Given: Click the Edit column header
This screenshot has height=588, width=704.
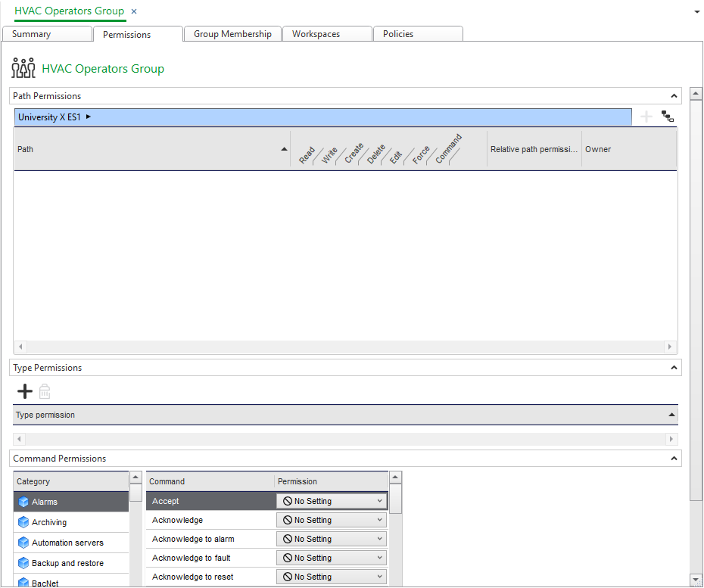Looking at the screenshot, I should [396, 157].
